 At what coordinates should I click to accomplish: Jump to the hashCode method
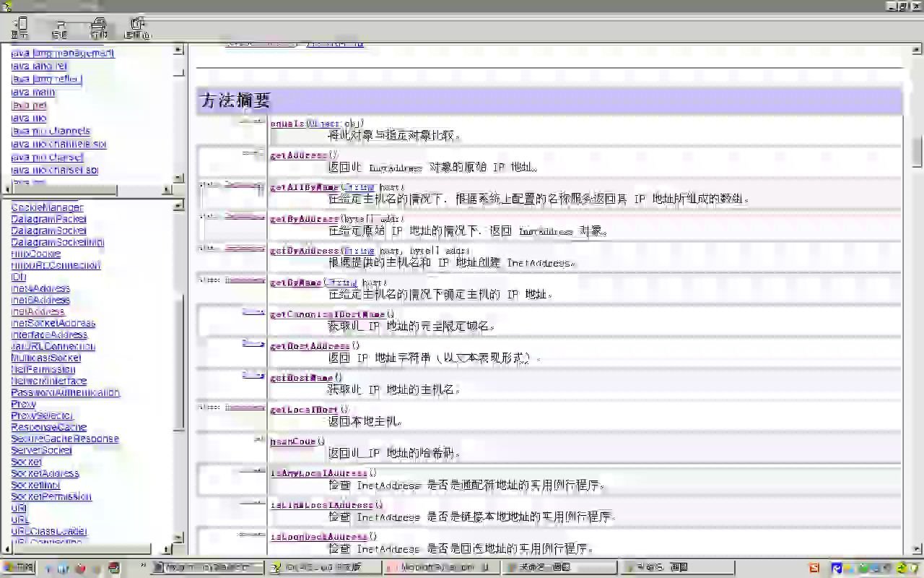tap(293, 441)
